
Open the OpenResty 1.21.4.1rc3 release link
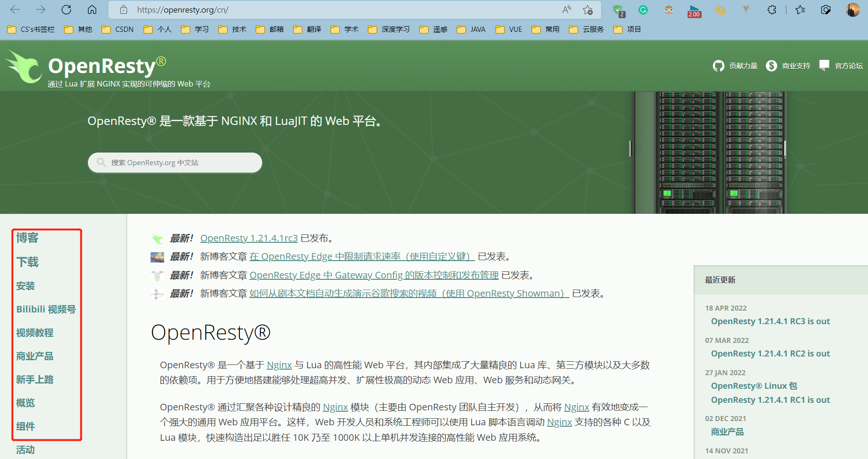pyautogui.click(x=249, y=238)
